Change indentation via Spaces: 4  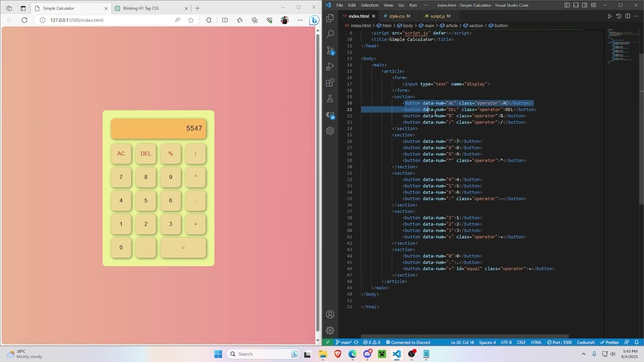(487, 342)
